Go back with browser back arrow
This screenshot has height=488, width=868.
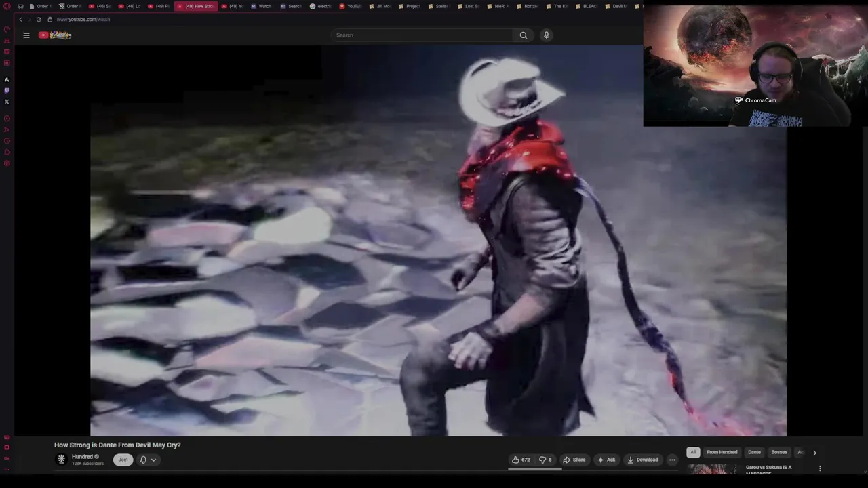point(20,20)
